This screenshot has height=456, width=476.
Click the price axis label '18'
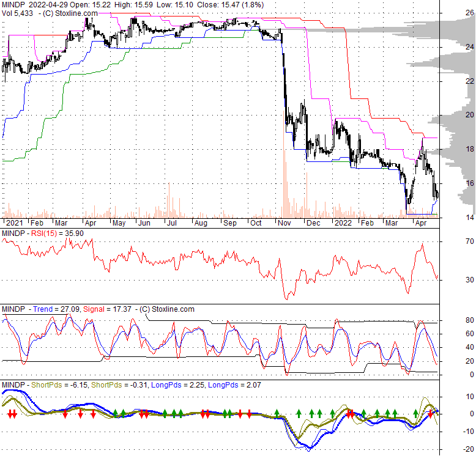tap(470, 149)
